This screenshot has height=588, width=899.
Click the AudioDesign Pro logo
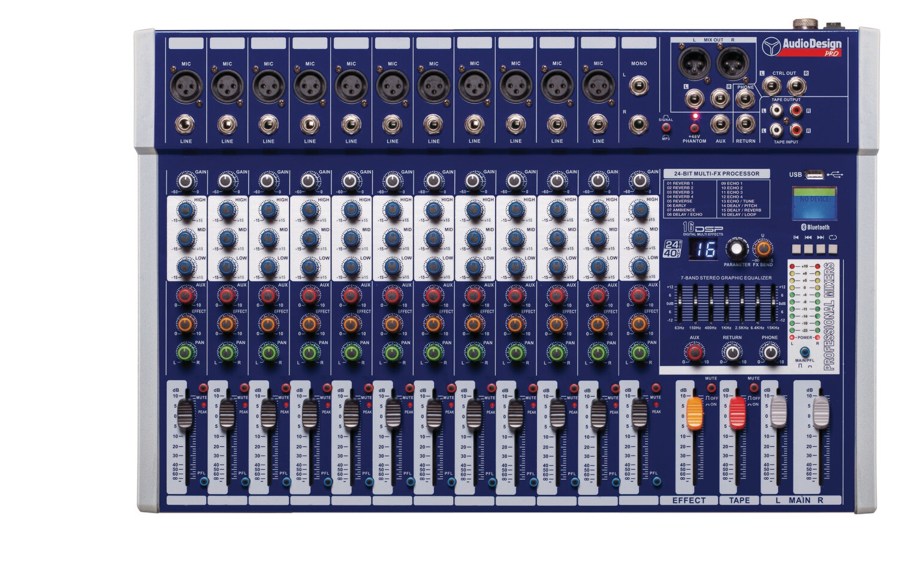tap(802, 47)
